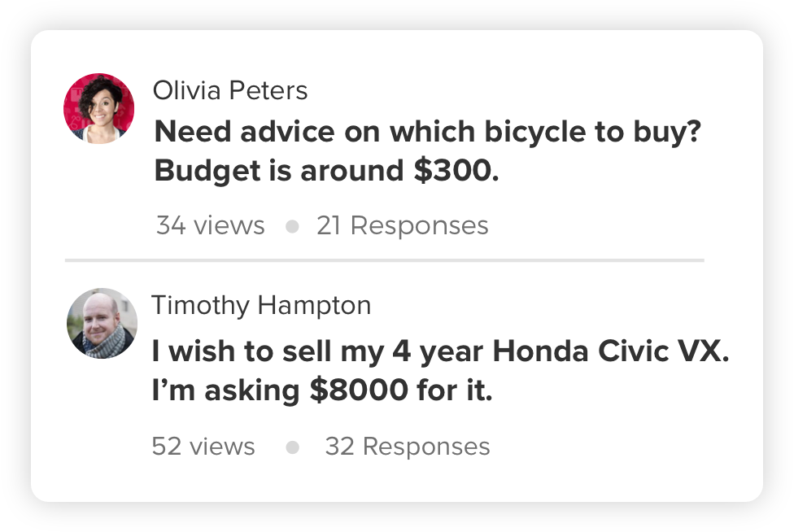
Task: Click the dot separator after "34 views"
Action: pos(292,226)
